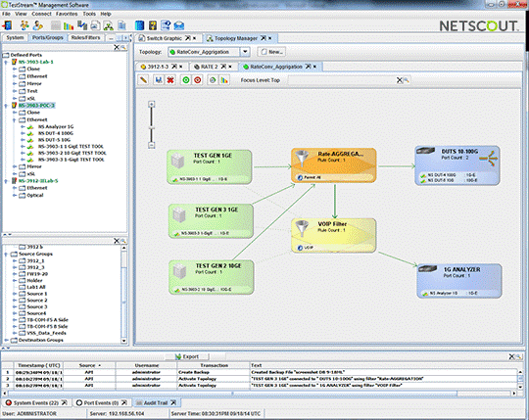Screen dimensions: 529x420
Task: Switch to the Port Events (0) tab
Action: [x=101, y=402]
